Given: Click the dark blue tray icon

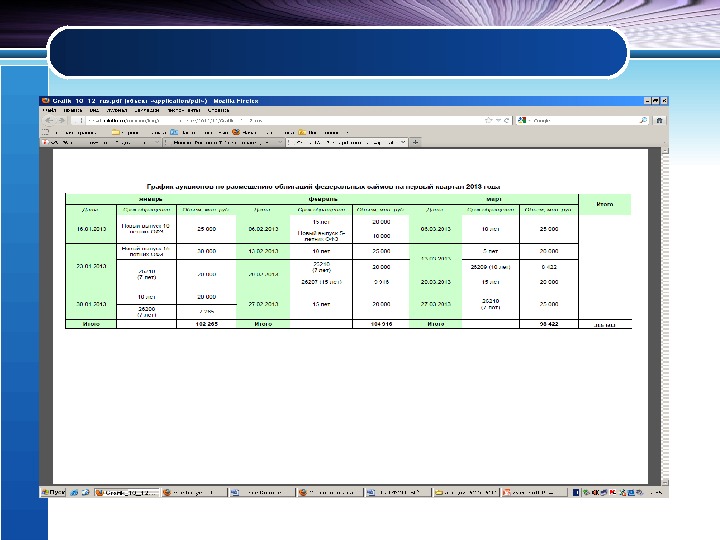Looking at the screenshot, I should (x=576, y=492).
